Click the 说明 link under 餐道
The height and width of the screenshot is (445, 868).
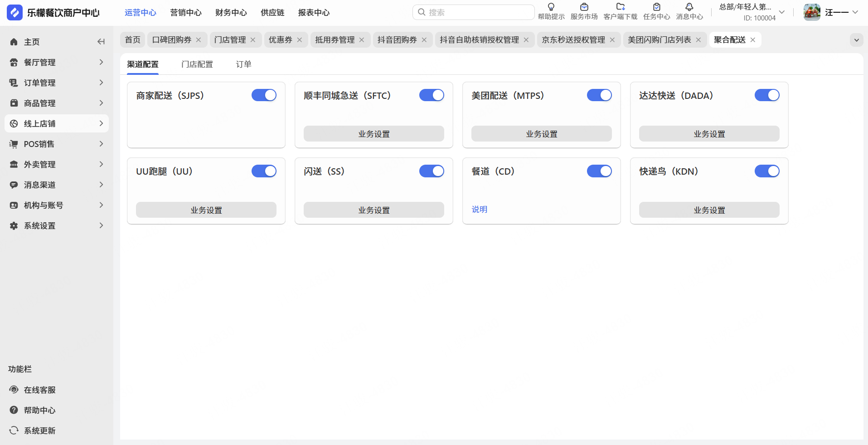(480, 210)
